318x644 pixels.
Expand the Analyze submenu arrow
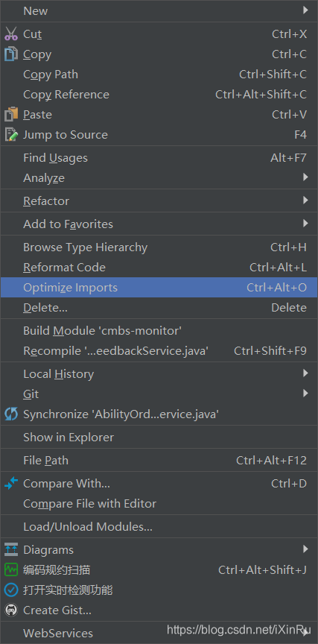(x=305, y=177)
